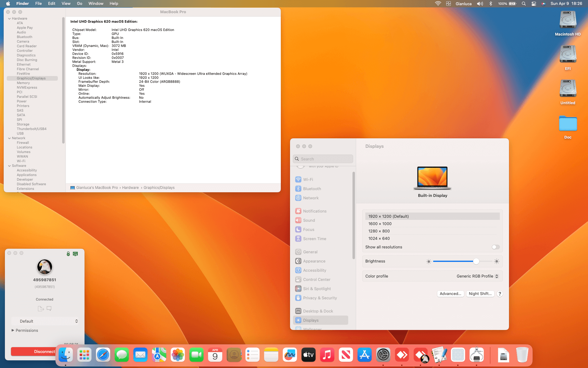Select the 1280 × 800 resolution
This screenshot has height=368, width=588.
coord(379,231)
